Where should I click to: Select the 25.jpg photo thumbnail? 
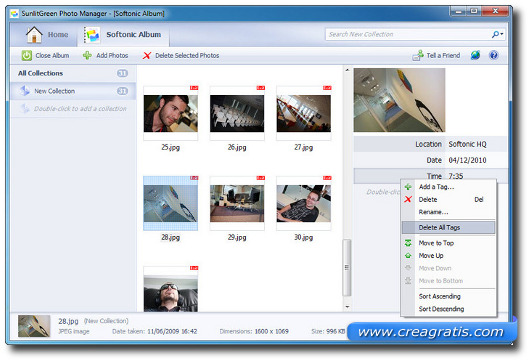(x=171, y=113)
